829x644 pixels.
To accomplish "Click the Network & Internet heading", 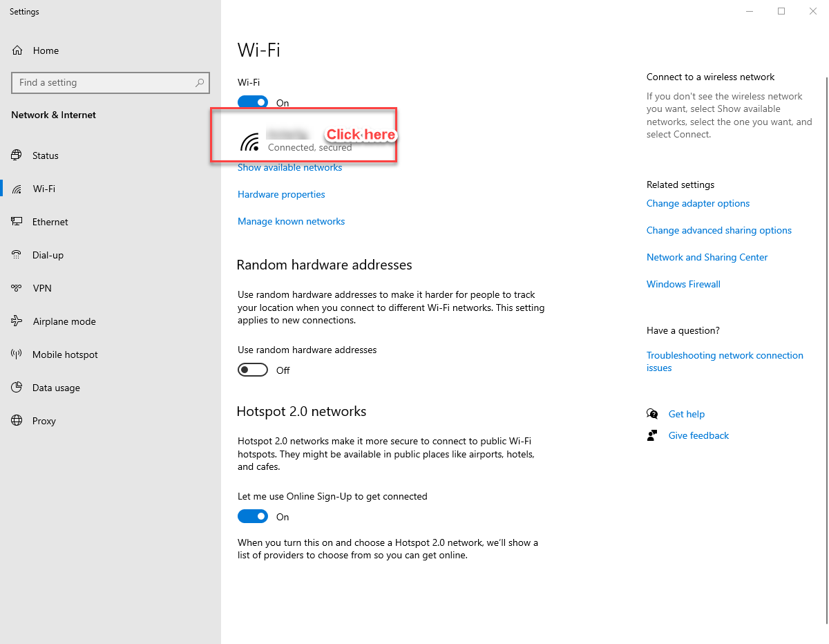I will pyautogui.click(x=54, y=115).
